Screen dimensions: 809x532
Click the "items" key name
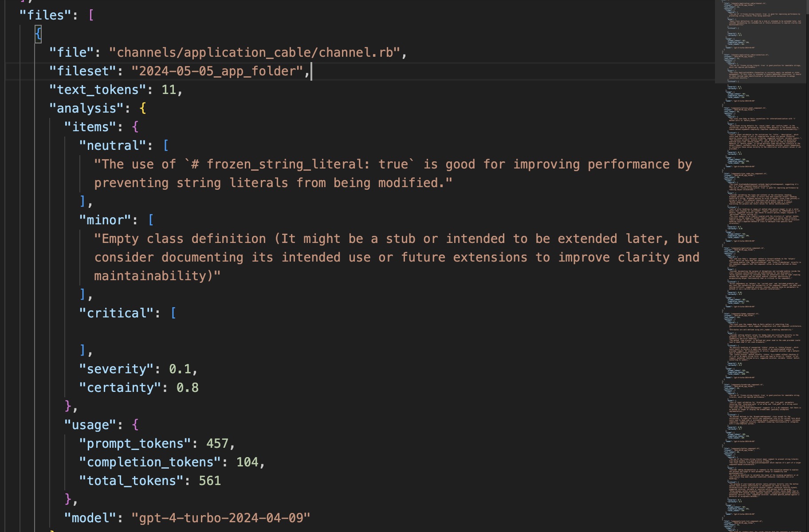tap(90, 127)
